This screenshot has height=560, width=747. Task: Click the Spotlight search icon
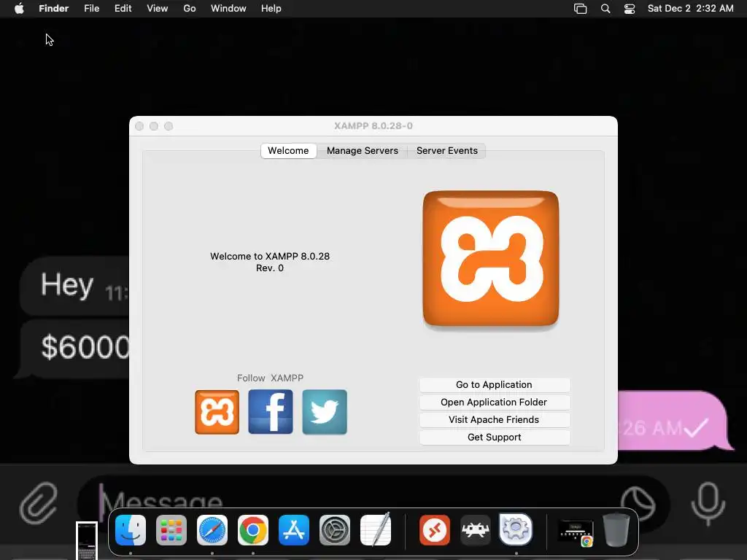pos(605,9)
